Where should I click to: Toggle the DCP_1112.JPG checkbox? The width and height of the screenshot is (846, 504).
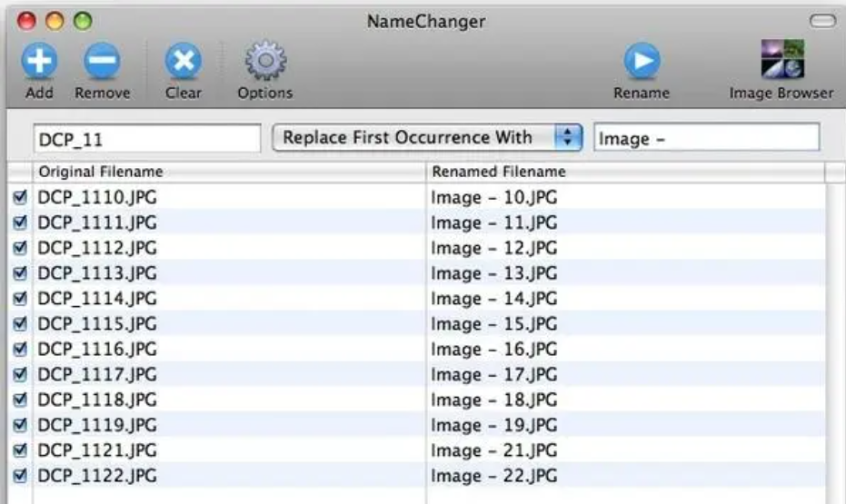[21, 248]
